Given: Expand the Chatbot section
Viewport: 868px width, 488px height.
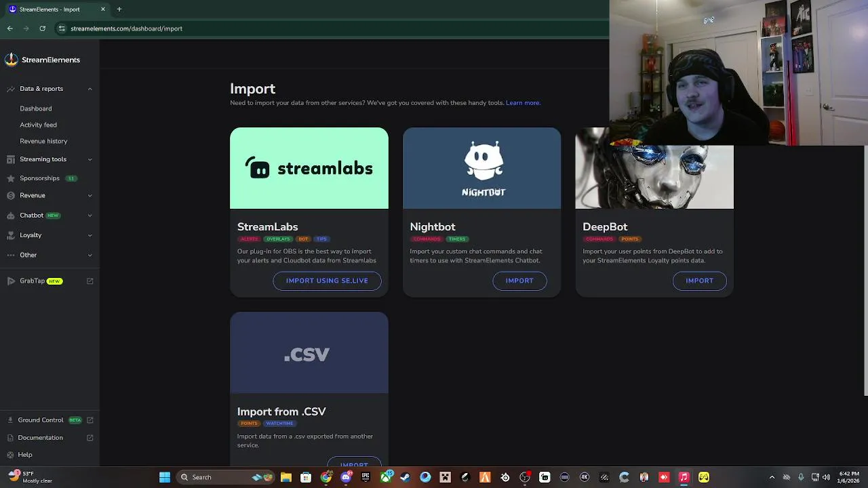Looking at the screenshot, I should click(x=90, y=216).
